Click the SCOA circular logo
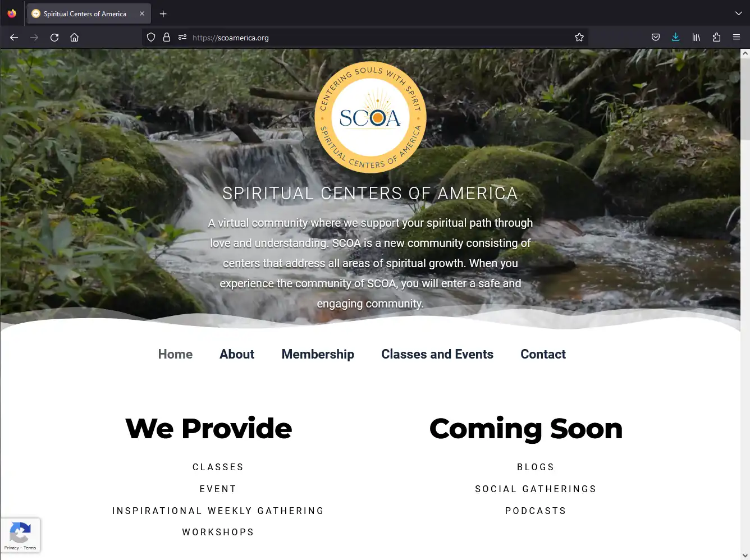 click(x=371, y=117)
